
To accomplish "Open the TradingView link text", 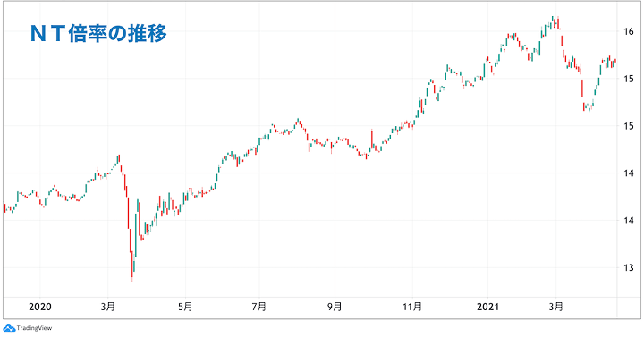I will coord(34,328).
